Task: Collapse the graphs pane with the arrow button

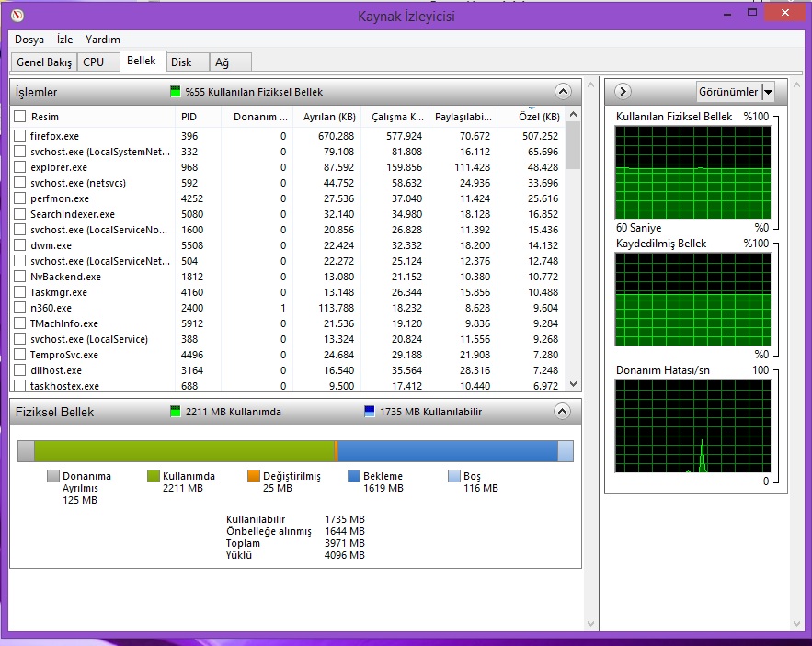Action: 623,92
